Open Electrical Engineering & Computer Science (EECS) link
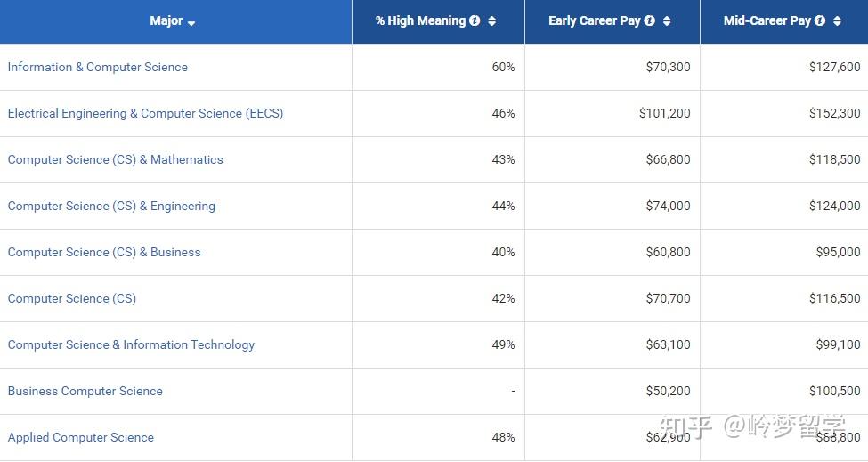Image resolution: width=868 pixels, height=462 pixels. (x=145, y=113)
